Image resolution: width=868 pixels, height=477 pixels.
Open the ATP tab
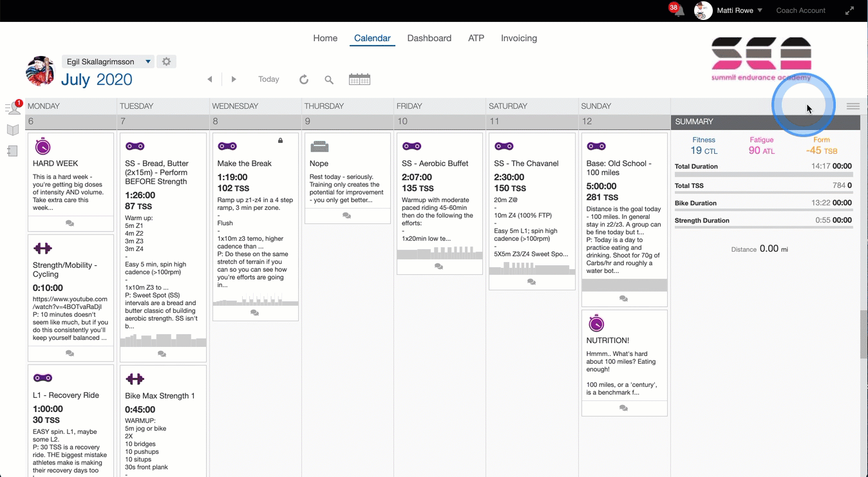(x=476, y=38)
